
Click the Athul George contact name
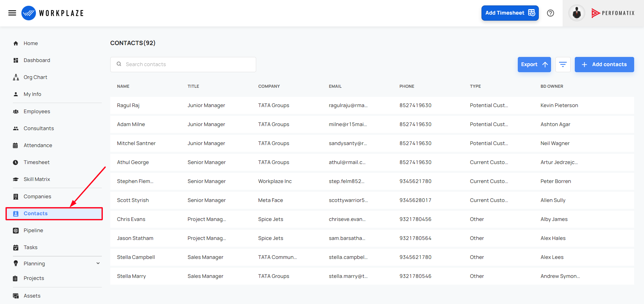click(133, 162)
